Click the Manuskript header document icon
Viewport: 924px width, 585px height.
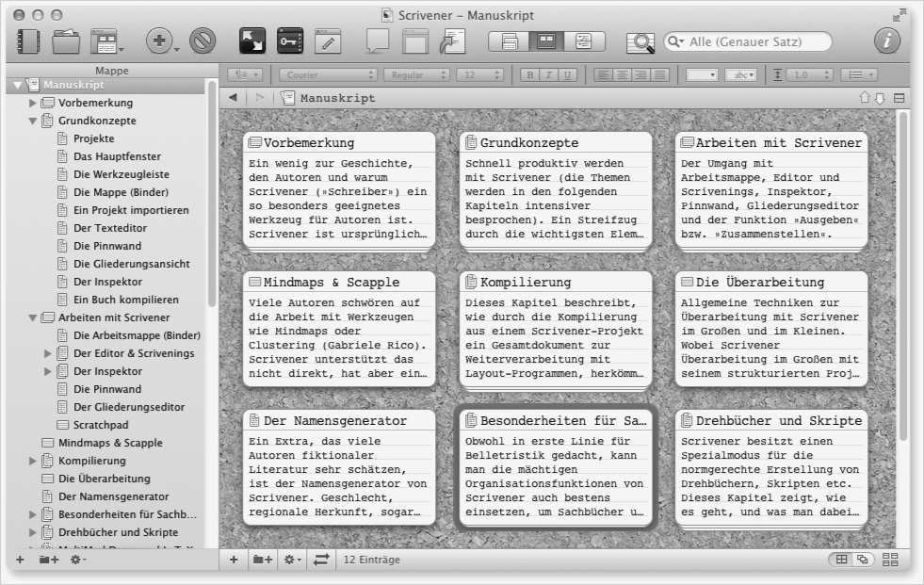click(x=287, y=98)
